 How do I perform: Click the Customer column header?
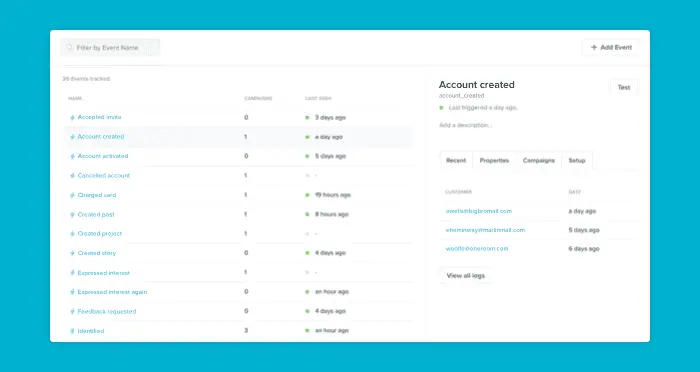[x=458, y=192]
